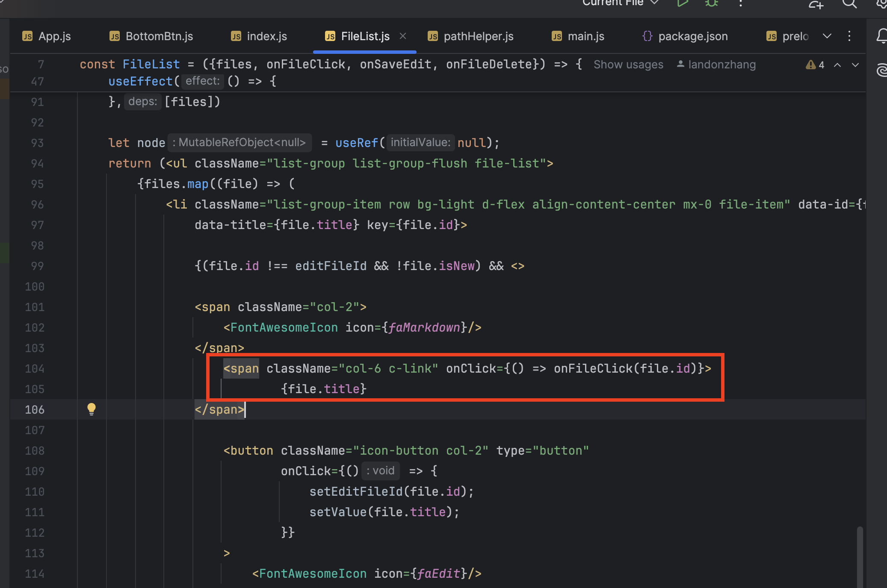Viewport: 887px width, 588px height.
Task: Open the 4 warnings inspection widget
Action: [815, 65]
